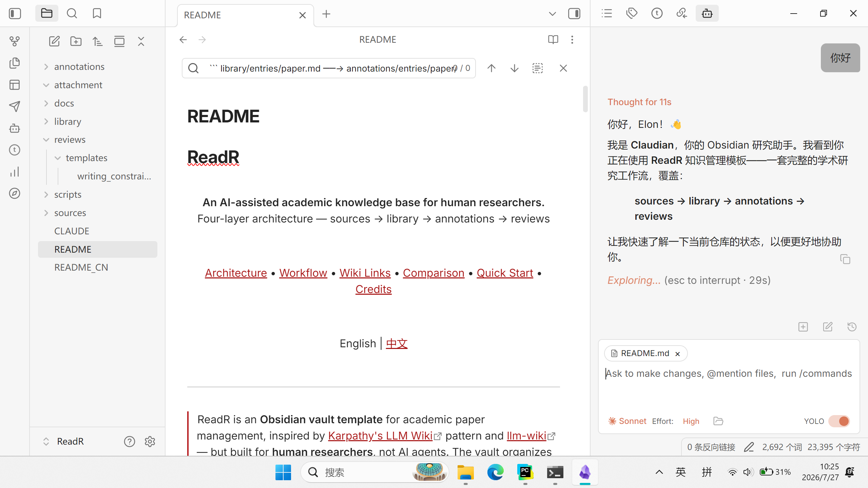Select all search matches icon

[538, 68]
